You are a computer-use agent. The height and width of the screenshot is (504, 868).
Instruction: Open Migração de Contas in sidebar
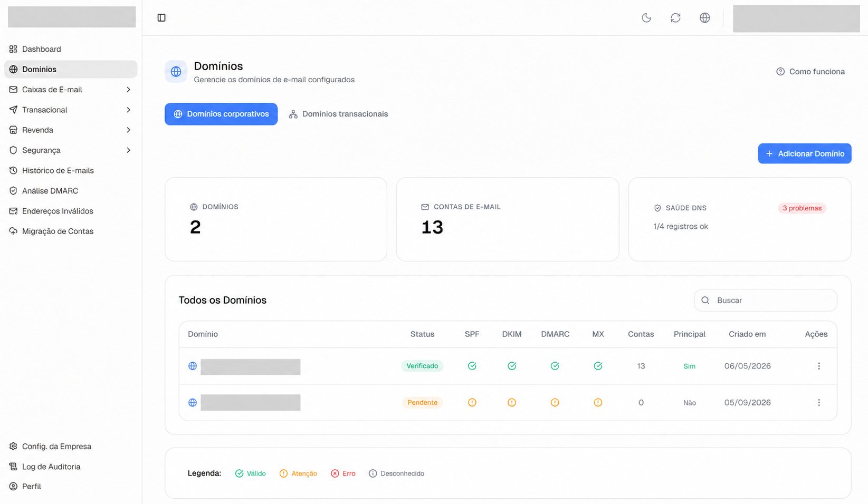[71, 231]
